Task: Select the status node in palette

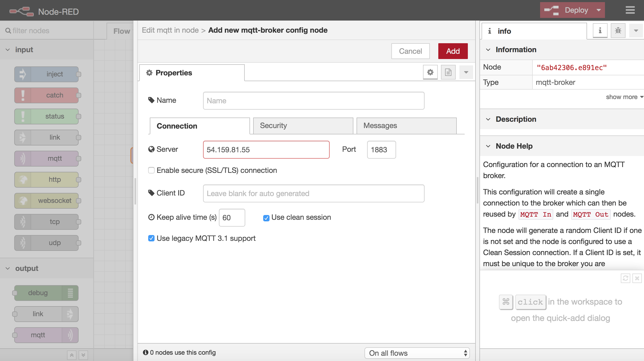Action: (x=47, y=116)
